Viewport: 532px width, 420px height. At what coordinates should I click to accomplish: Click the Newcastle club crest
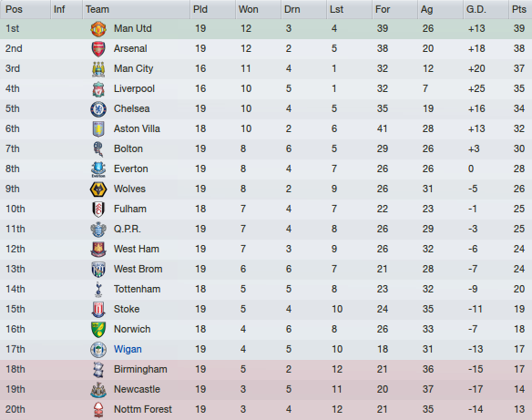point(98,389)
